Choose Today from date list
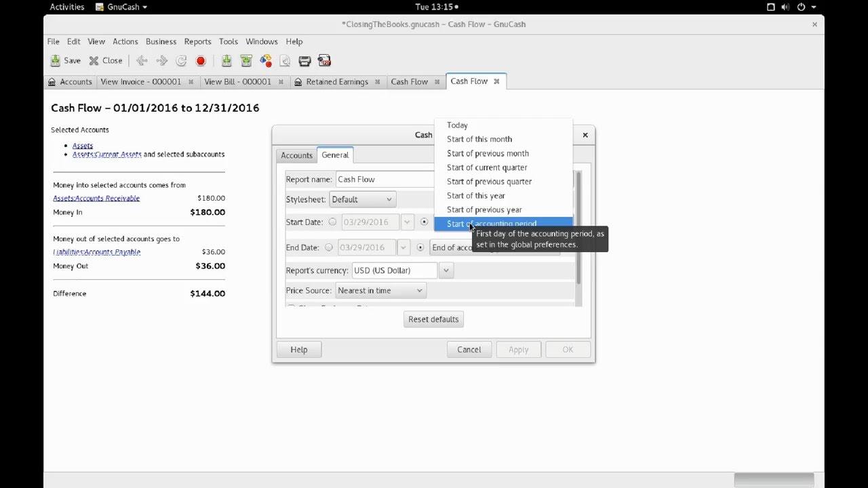The image size is (868, 488). (503, 125)
